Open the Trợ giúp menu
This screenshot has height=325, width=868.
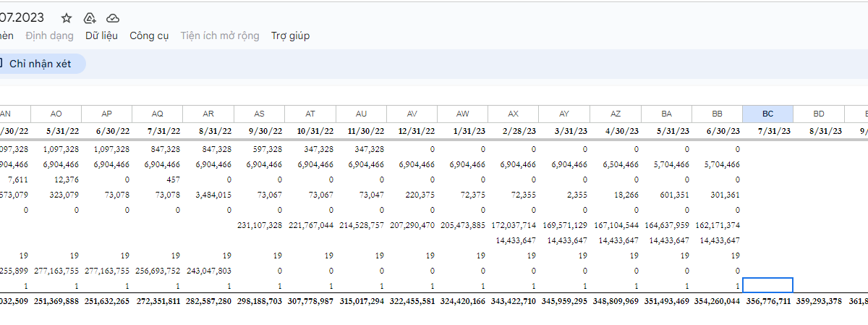(290, 35)
